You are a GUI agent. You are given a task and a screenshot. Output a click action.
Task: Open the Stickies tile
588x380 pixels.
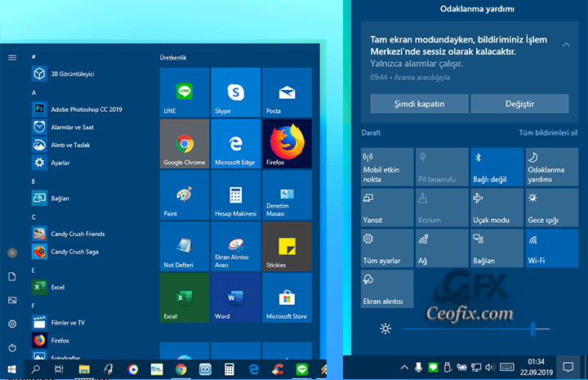(x=287, y=247)
